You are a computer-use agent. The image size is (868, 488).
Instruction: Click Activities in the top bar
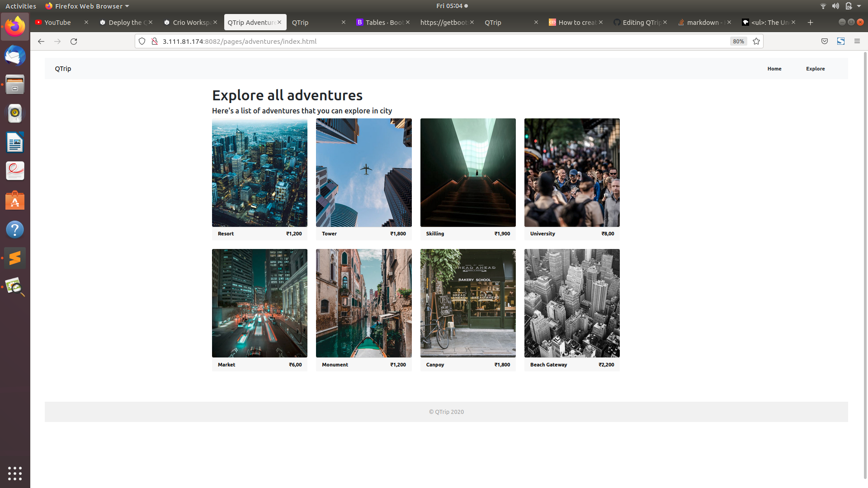(x=20, y=6)
